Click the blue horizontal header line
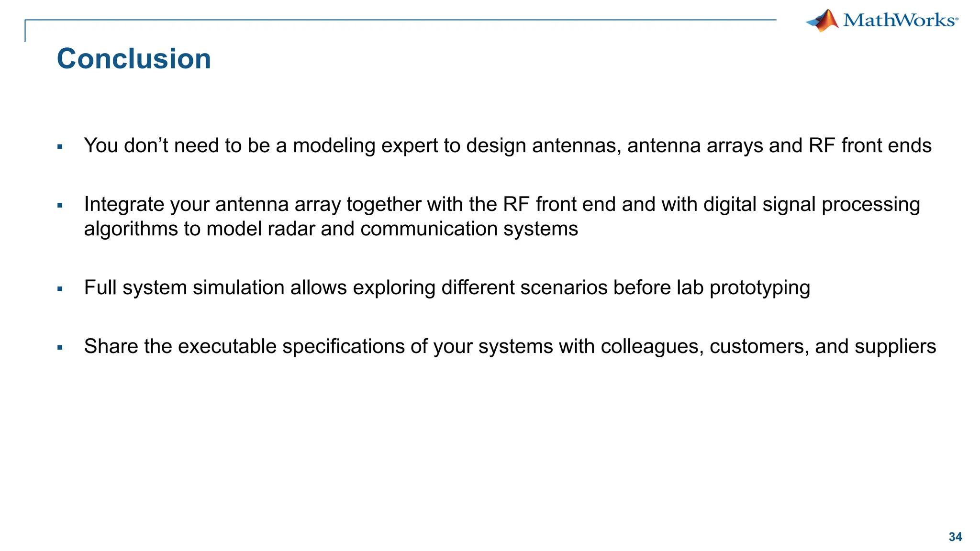Viewport: 980px width, 551px height. tap(401, 20)
